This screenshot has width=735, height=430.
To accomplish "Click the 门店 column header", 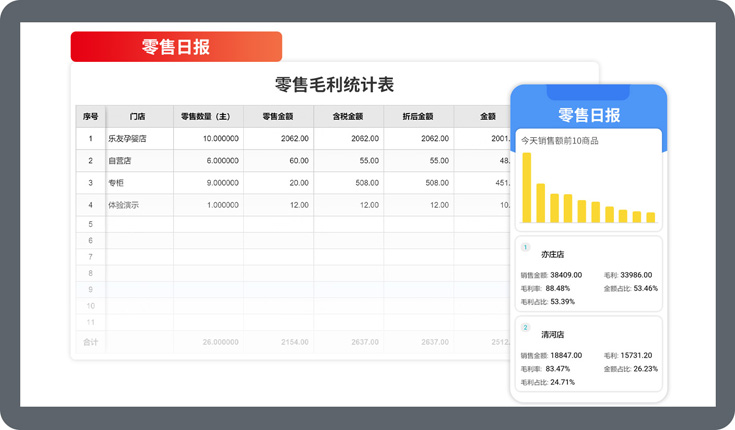I will (x=138, y=116).
